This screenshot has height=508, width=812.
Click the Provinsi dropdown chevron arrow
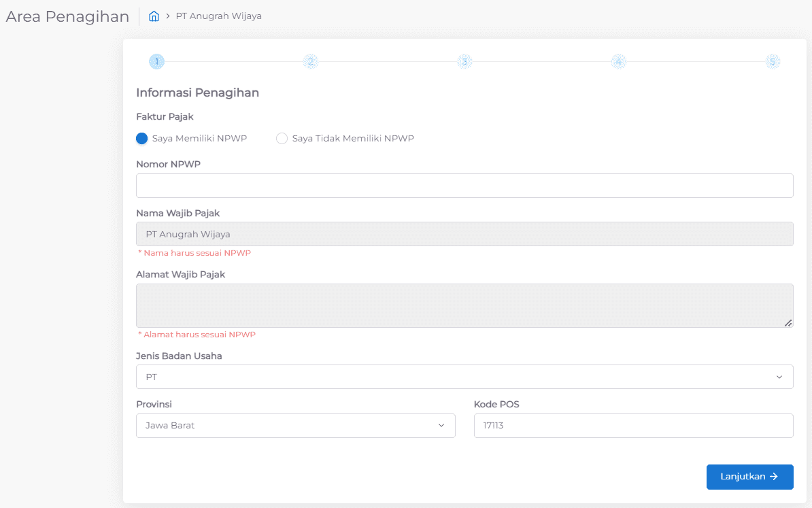(x=441, y=426)
